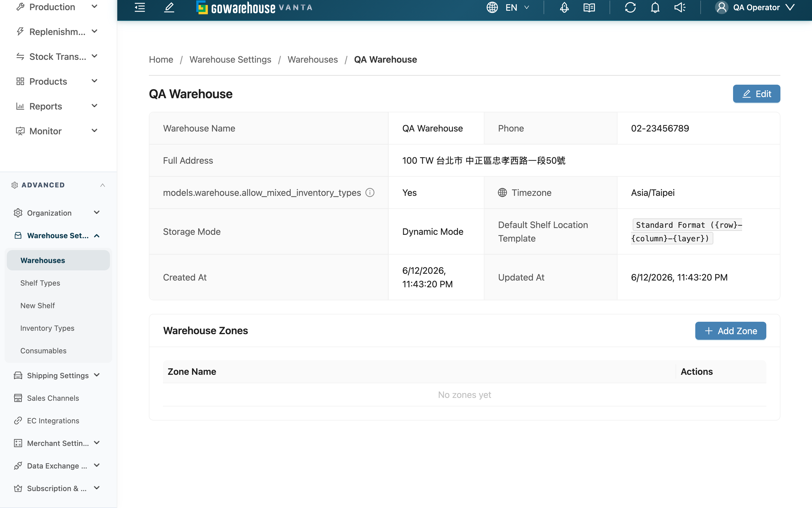
Task: Collapse Warehouse Settings submenu chevron
Action: 97,236
